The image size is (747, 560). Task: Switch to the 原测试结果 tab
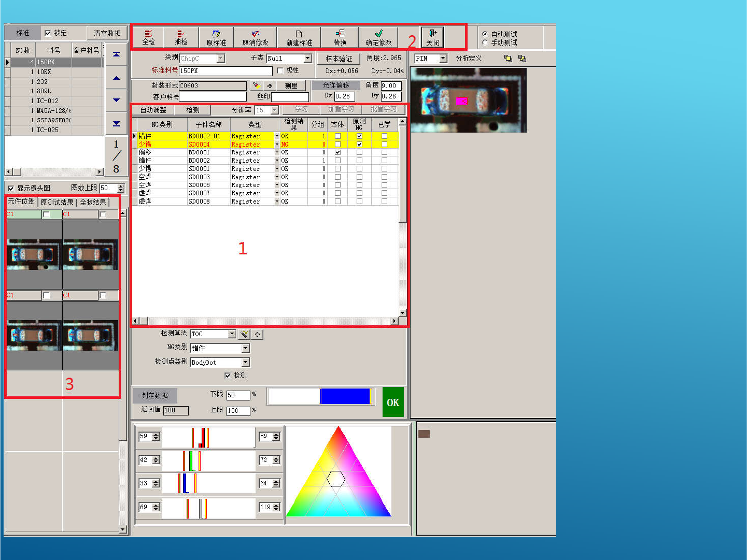tap(57, 202)
